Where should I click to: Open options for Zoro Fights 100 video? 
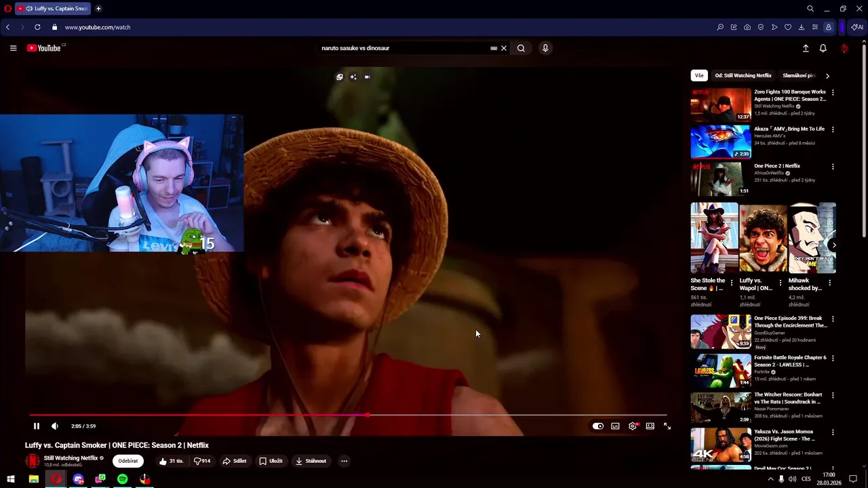pos(833,92)
